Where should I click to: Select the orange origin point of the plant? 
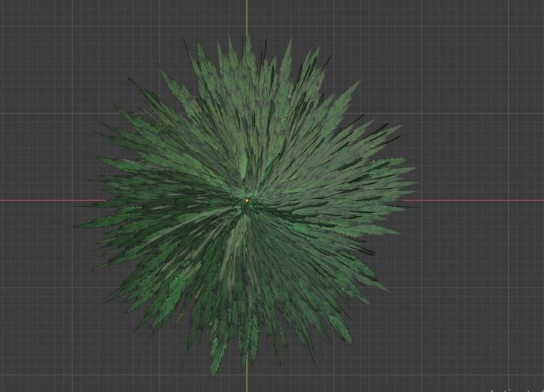click(x=247, y=200)
